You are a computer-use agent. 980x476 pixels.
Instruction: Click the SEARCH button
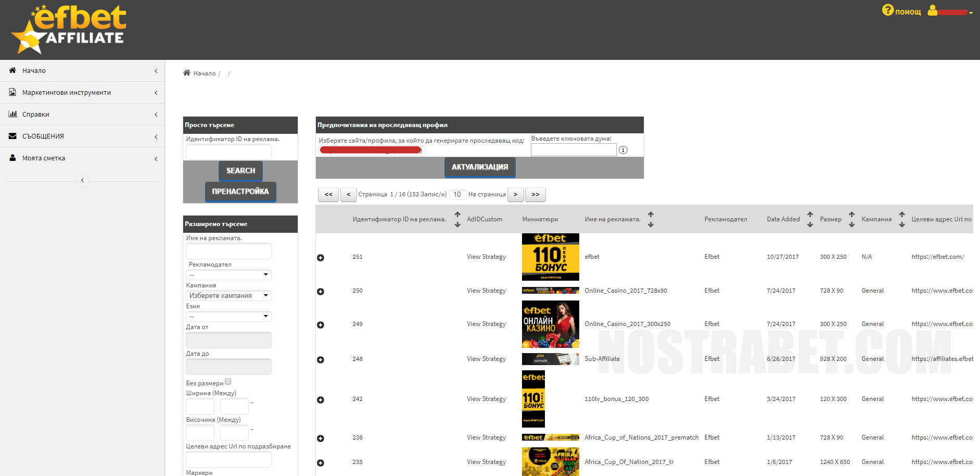coord(240,170)
